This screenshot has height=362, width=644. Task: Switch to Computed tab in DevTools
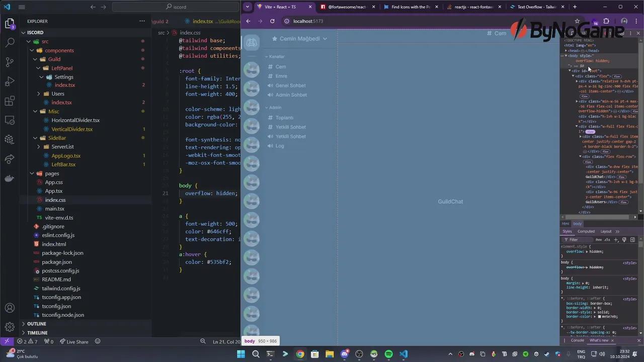[x=586, y=231]
